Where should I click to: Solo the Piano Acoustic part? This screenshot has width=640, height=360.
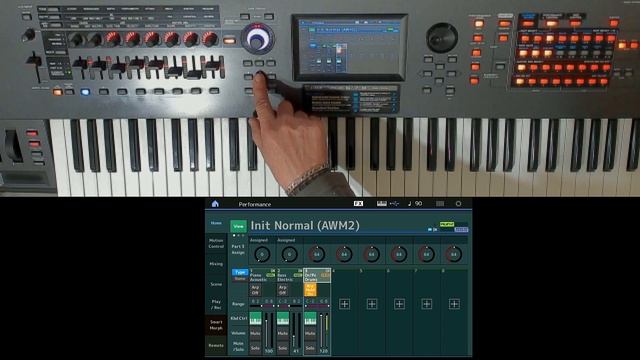(255, 348)
